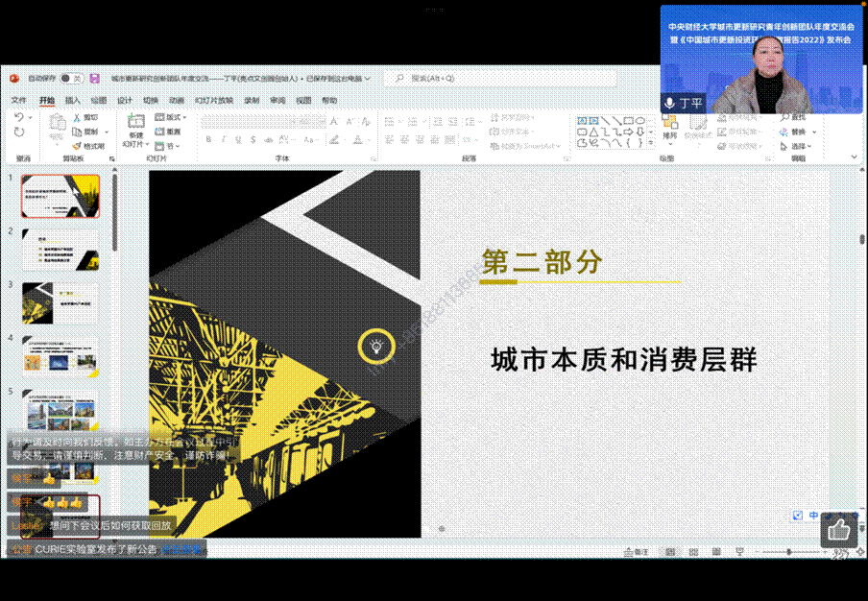Open the Design (设计) ribbon tab
Image resolution: width=868 pixels, height=601 pixels.
[125, 100]
